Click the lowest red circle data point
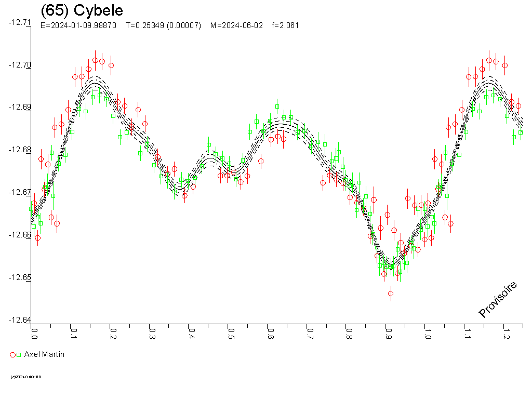The width and height of the screenshot is (532, 399). (x=391, y=294)
